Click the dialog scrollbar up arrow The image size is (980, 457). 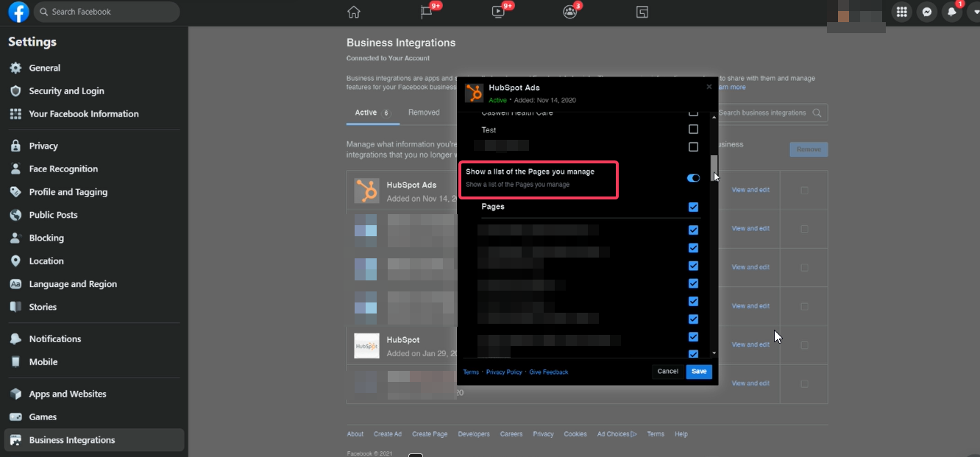pyautogui.click(x=714, y=116)
